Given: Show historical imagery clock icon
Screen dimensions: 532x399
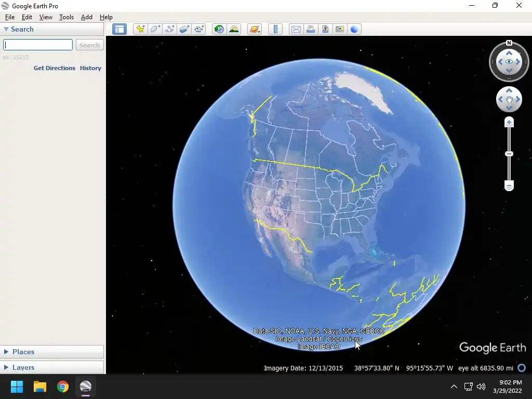Looking at the screenshot, I should [x=219, y=29].
